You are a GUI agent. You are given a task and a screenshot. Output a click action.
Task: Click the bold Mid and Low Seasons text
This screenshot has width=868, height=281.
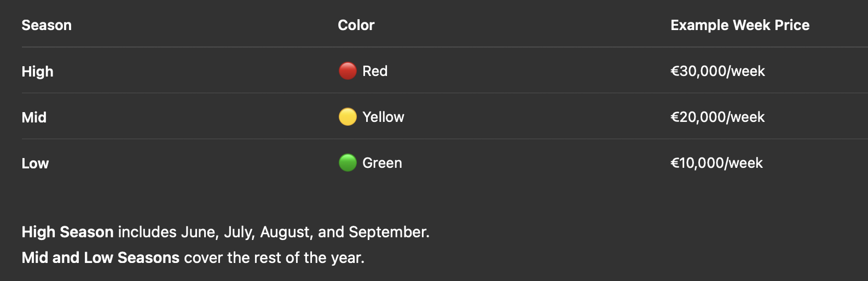(x=100, y=257)
